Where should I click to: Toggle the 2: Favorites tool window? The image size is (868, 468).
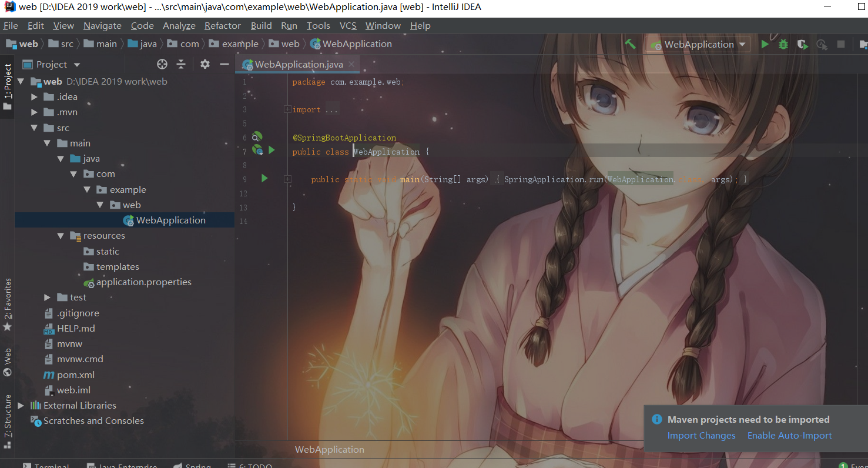(x=7, y=305)
